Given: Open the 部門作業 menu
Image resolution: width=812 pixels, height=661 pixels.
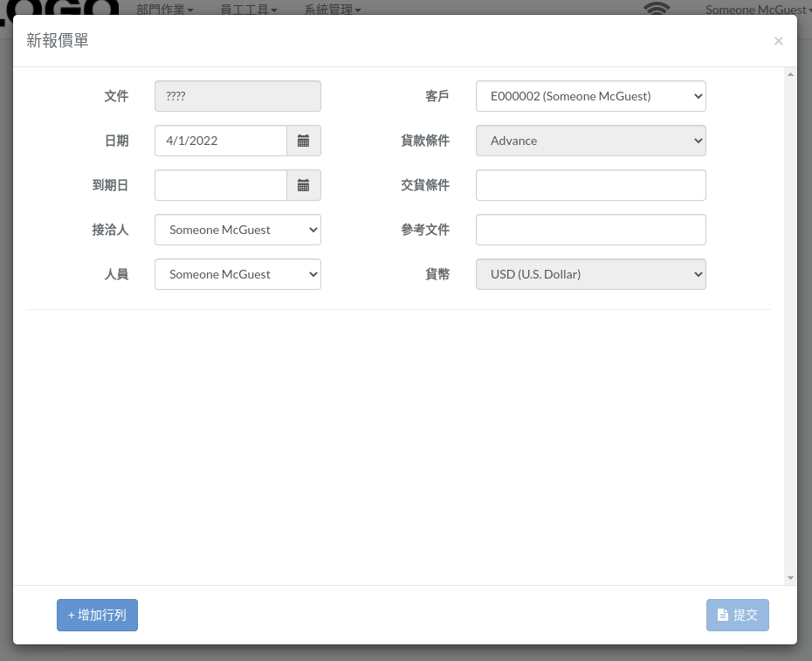Looking at the screenshot, I should [x=165, y=10].
